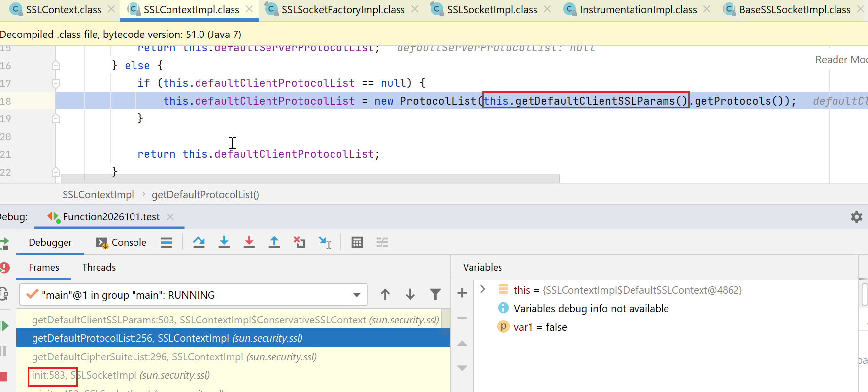Screen dimensions: 868x392
Task: Open the Evaluate Expression calculator icon
Action: (x=357, y=242)
